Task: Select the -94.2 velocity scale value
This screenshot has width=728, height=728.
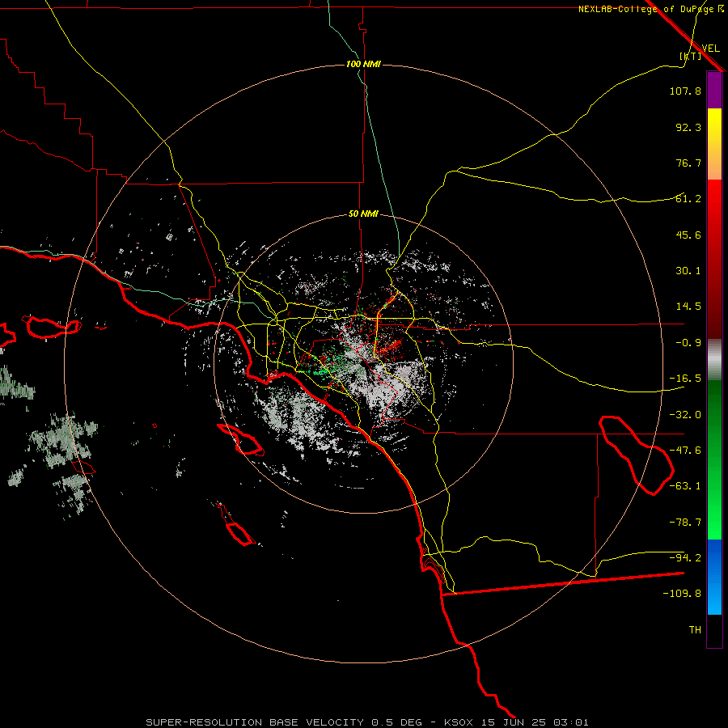Action: point(685,558)
